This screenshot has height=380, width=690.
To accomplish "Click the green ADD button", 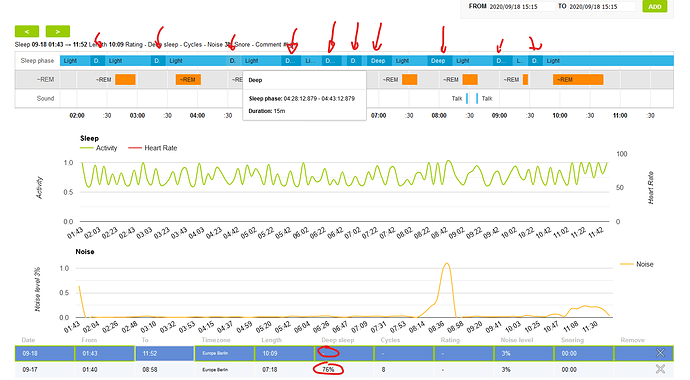I will tap(655, 6).
